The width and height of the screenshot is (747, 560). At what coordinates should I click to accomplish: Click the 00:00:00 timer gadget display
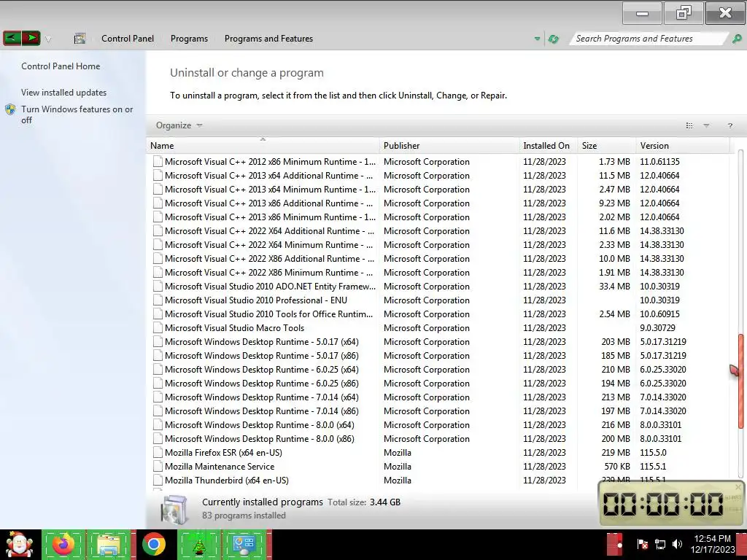coord(663,504)
